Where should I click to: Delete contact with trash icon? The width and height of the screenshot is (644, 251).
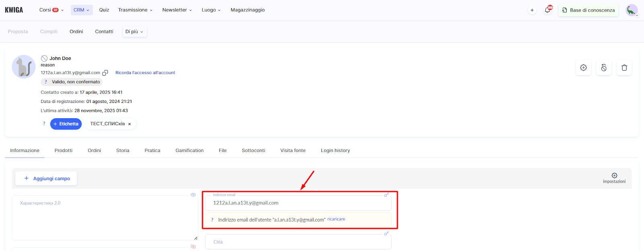(x=624, y=68)
